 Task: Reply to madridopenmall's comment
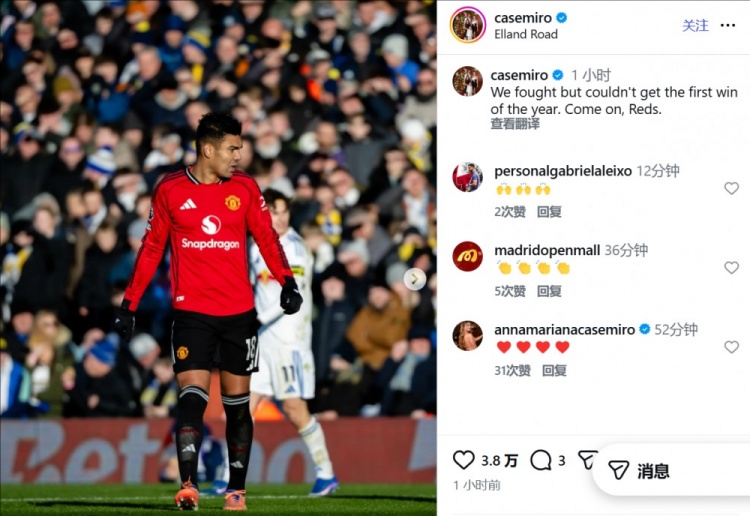click(549, 291)
